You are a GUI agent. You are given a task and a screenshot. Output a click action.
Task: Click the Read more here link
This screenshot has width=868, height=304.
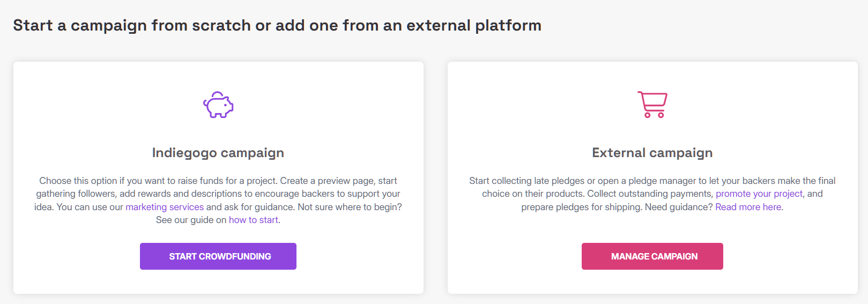(x=748, y=207)
